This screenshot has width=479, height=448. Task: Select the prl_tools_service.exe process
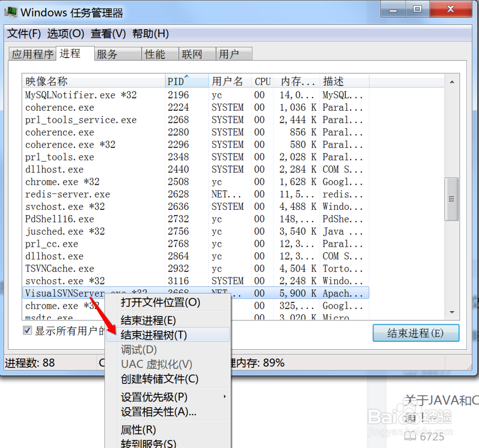tap(195, 120)
